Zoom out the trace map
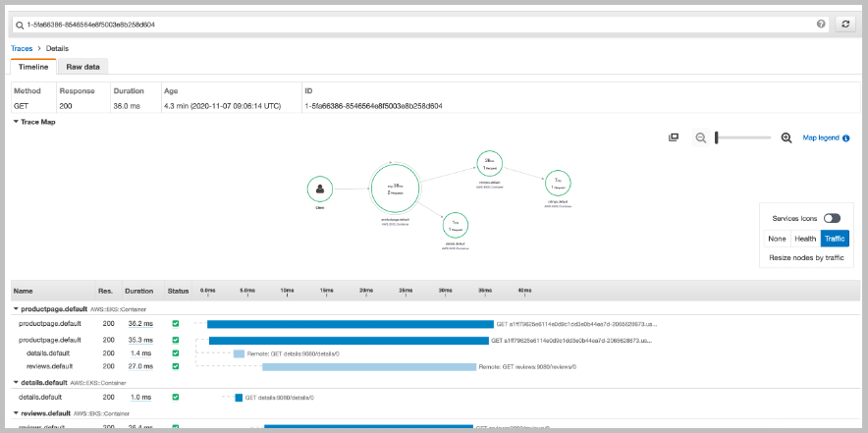This screenshot has height=433, width=868. click(701, 137)
